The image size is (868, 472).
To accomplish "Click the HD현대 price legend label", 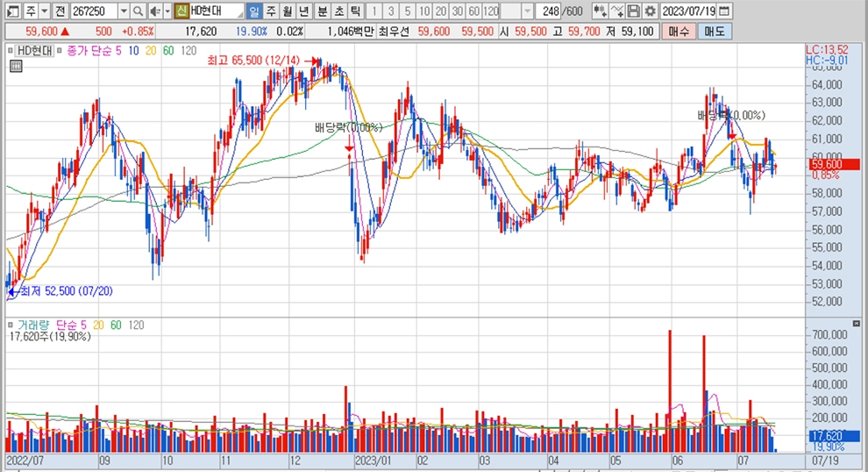I will [x=35, y=51].
